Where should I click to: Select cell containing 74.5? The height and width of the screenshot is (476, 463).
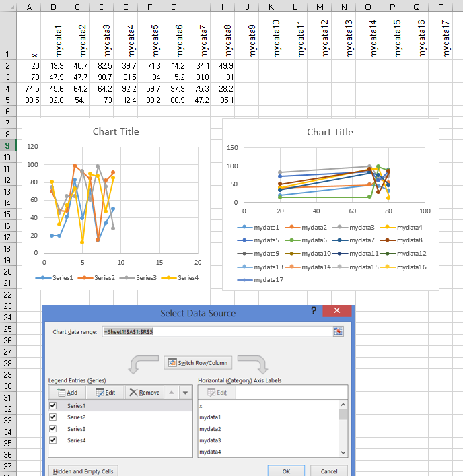coord(28,89)
